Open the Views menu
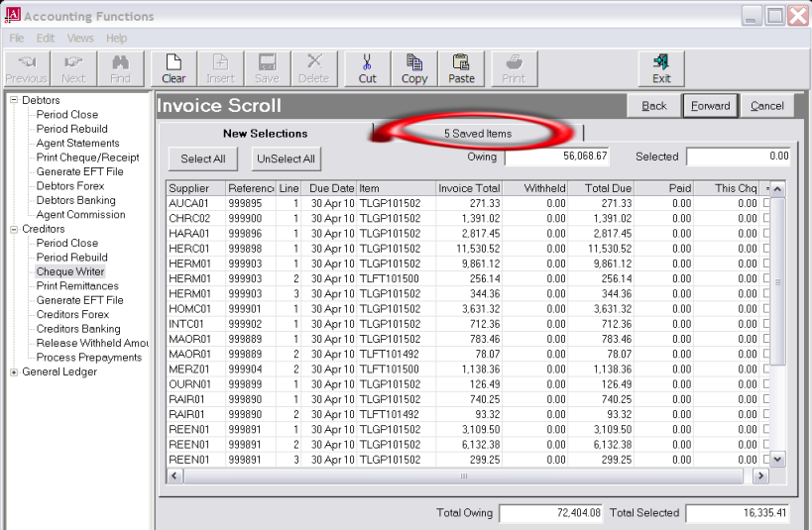The height and width of the screenshot is (530, 812). pos(80,39)
